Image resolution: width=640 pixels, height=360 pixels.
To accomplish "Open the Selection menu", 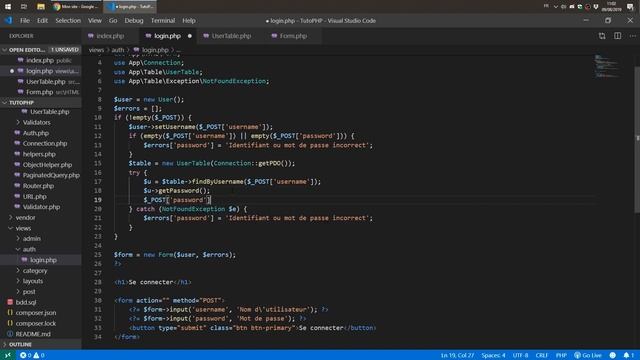I will (x=68, y=20).
